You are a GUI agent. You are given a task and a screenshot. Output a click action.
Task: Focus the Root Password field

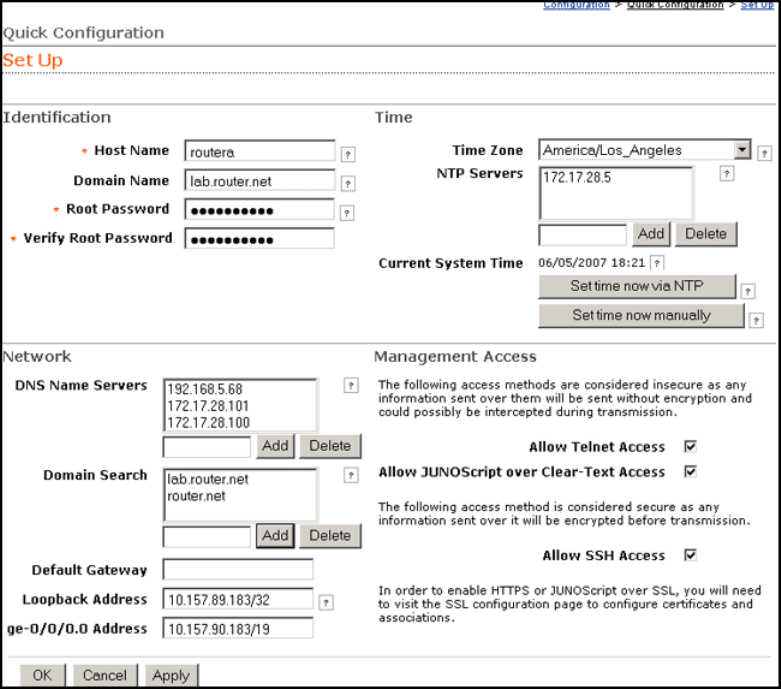(x=259, y=210)
